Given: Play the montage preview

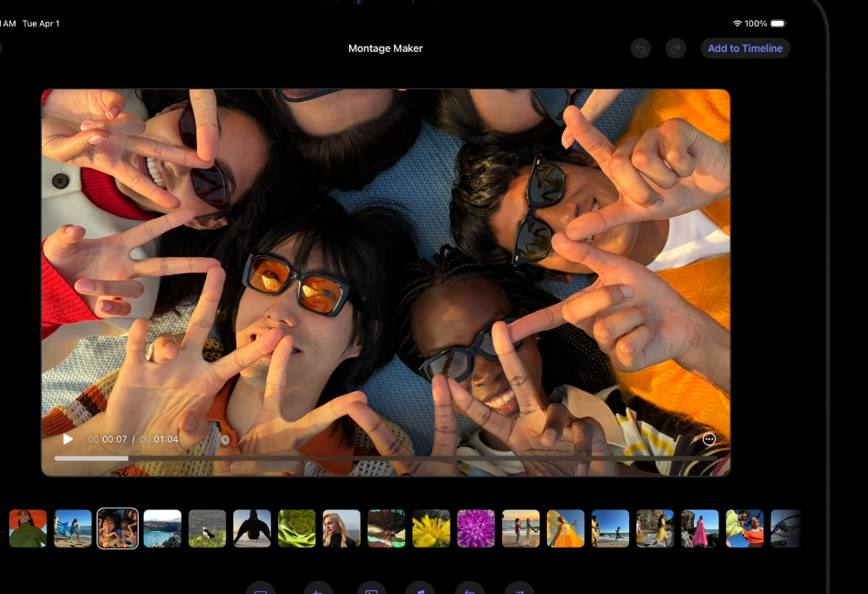Looking at the screenshot, I should (68, 439).
